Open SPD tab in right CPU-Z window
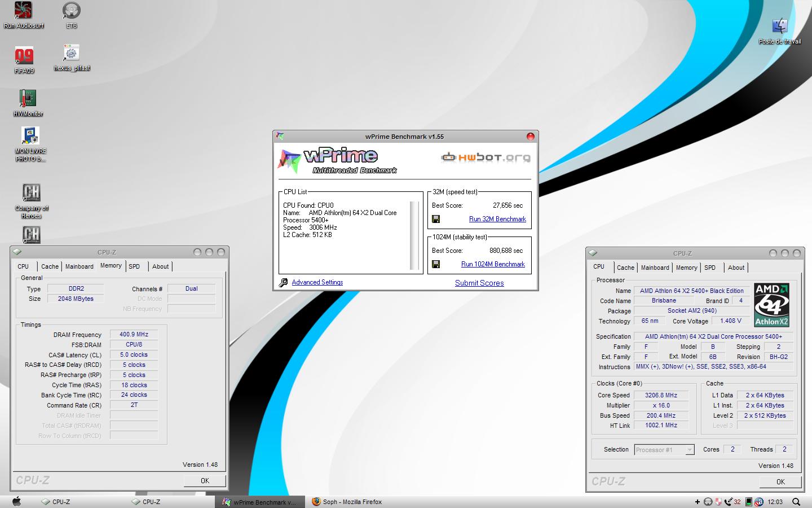 click(x=710, y=268)
